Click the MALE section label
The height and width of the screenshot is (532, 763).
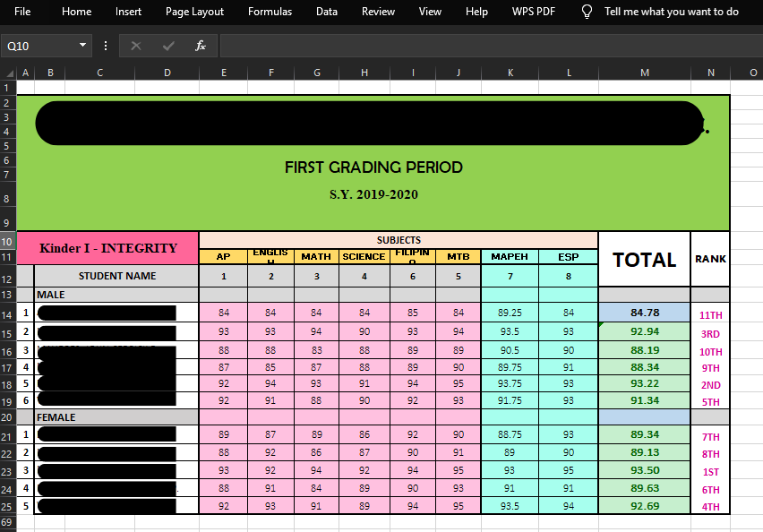tap(116, 295)
